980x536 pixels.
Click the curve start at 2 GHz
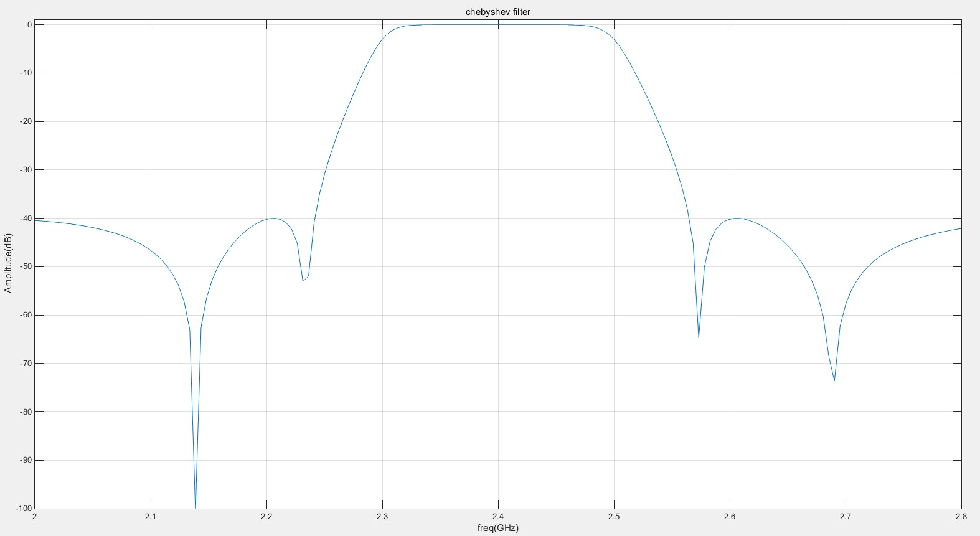point(35,220)
